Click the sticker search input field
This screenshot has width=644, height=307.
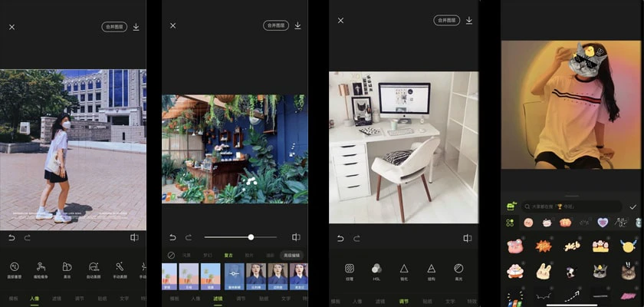[571, 206]
